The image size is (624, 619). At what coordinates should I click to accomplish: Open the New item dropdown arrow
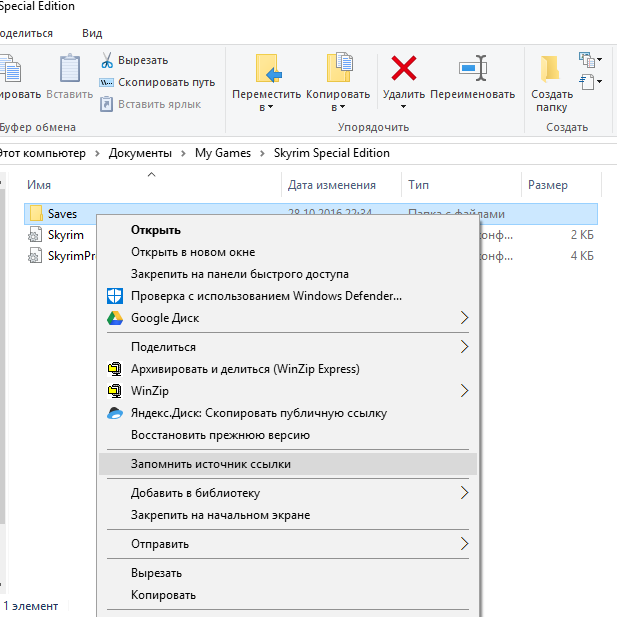[x=599, y=59]
